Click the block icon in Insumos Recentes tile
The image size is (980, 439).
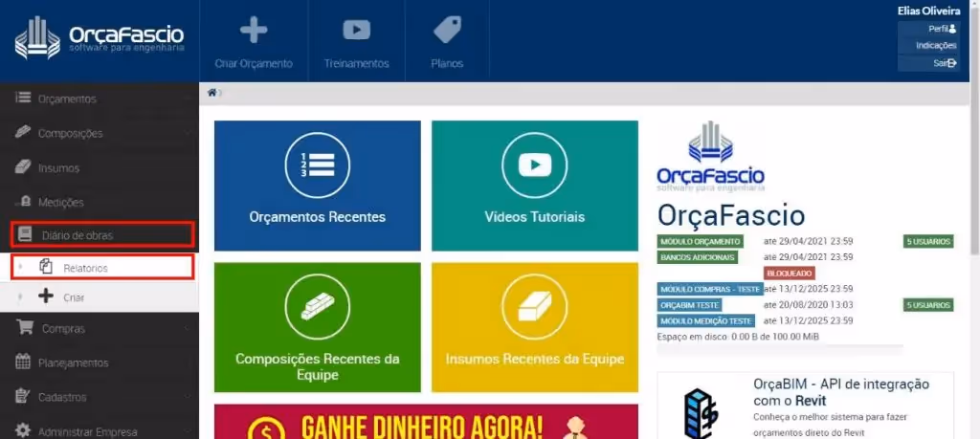pyautogui.click(x=534, y=307)
